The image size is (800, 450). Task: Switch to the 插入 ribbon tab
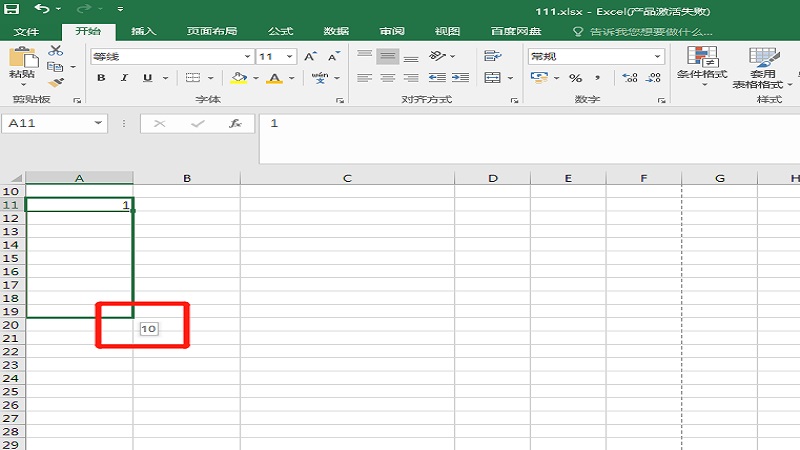click(x=144, y=31)
